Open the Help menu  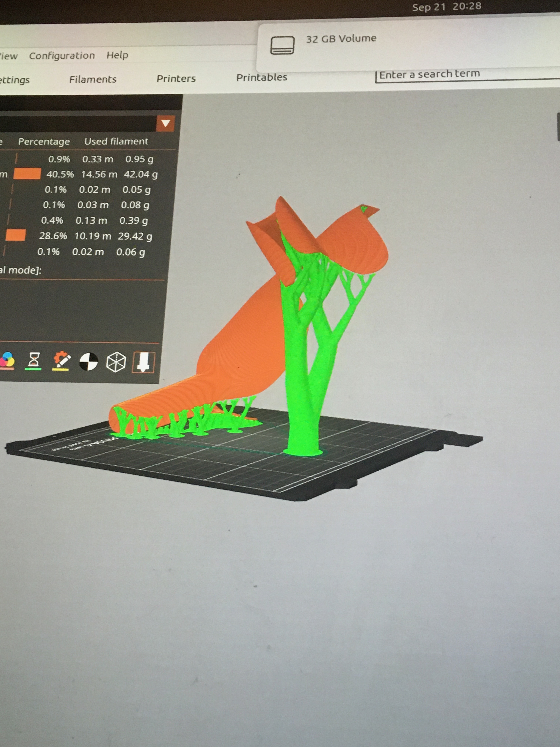[x=117, y=55]
